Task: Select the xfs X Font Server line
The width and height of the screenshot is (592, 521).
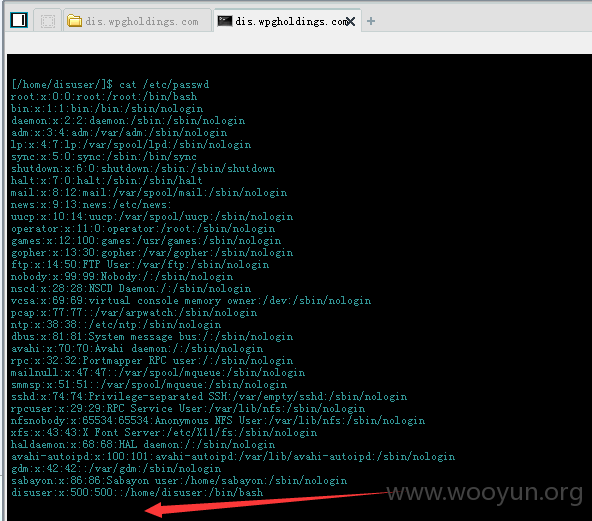Action: click(164, 433)
